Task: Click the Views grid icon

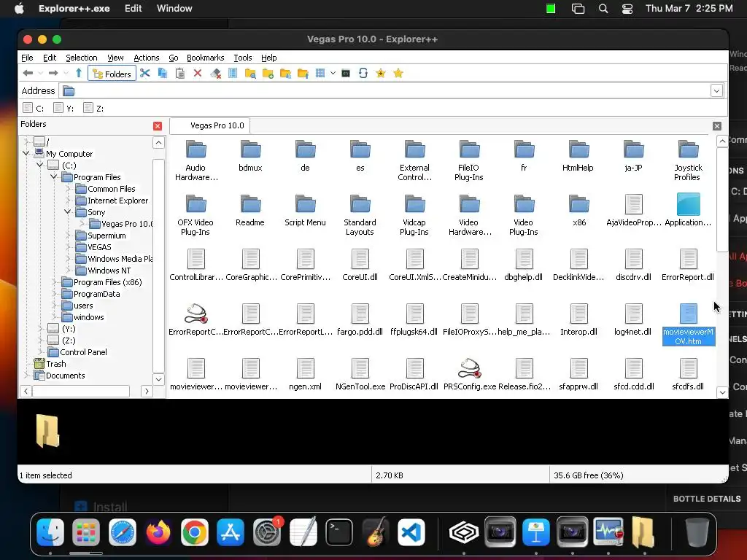Action: (x=320, y=74)
